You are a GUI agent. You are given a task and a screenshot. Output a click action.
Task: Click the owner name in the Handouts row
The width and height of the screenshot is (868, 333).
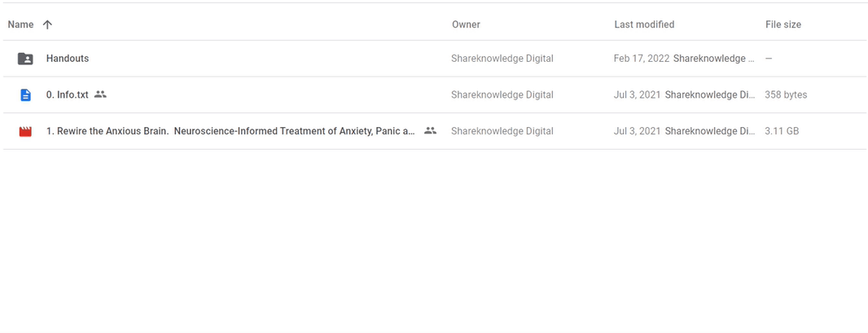(x=502, y=59)
